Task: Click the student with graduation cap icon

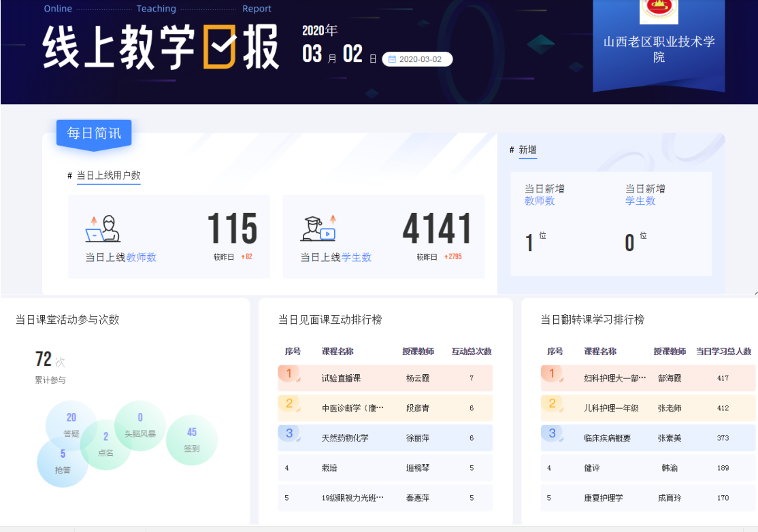Action: tap(318, 229)
